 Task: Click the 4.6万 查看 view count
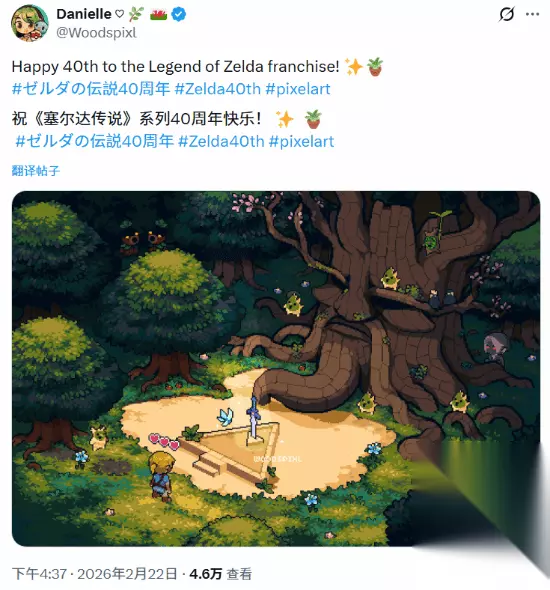220,574
